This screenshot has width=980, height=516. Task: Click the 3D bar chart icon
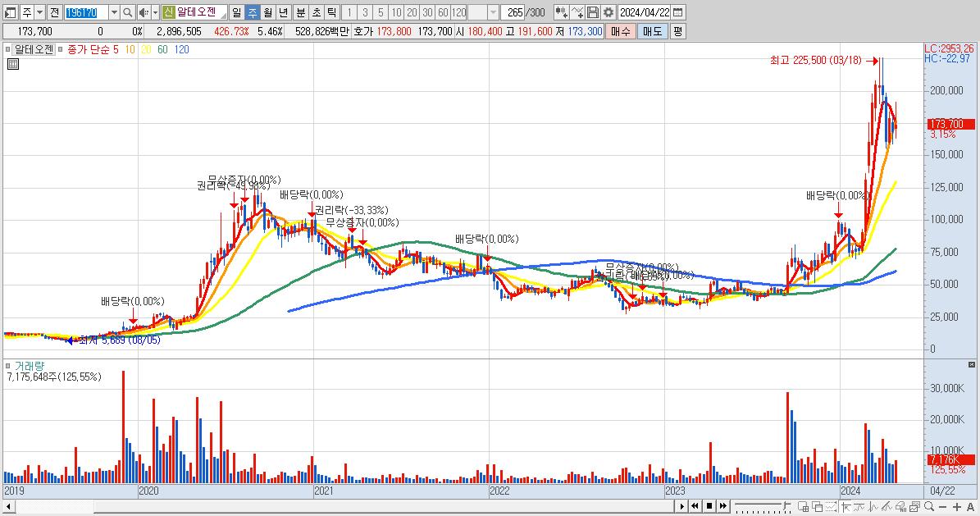(900, 506)
